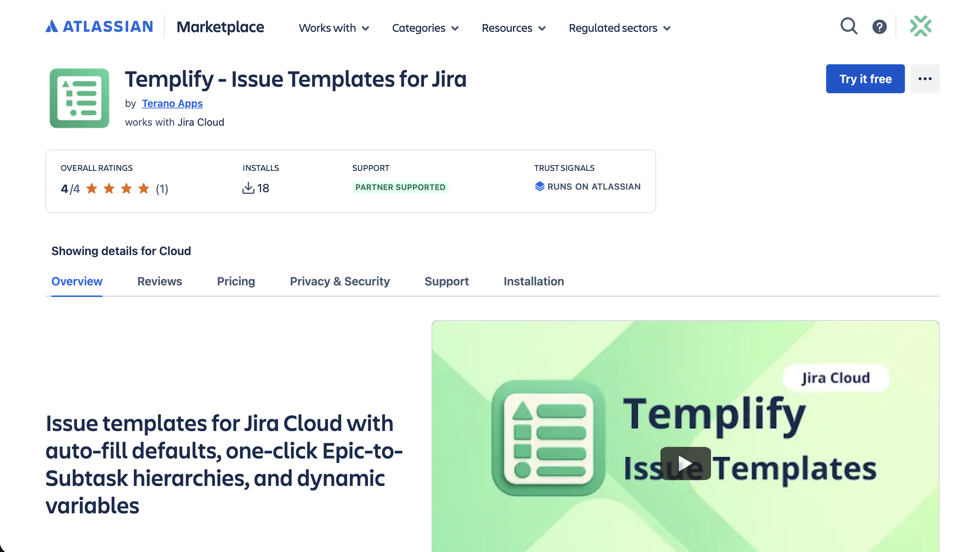Click the search magnifier icon
The height and width of the screenshot is (552, 980).
(849, 26)
